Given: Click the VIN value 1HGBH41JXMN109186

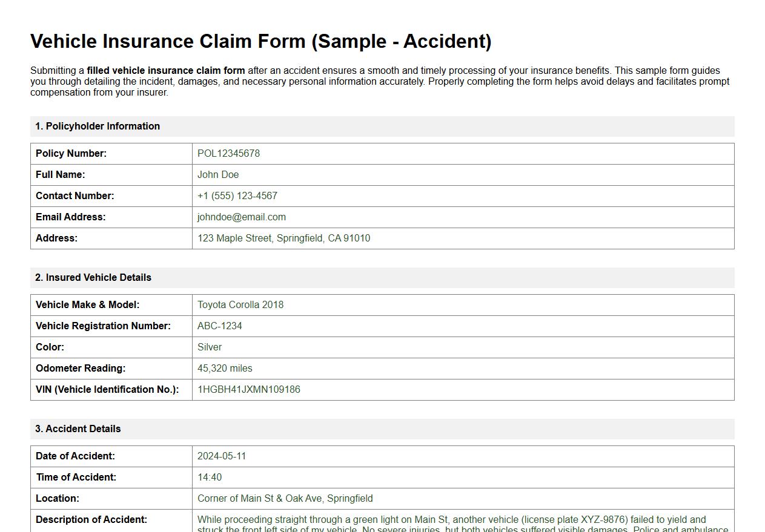Looking at the screenshot, I should [x=248, y=389].
